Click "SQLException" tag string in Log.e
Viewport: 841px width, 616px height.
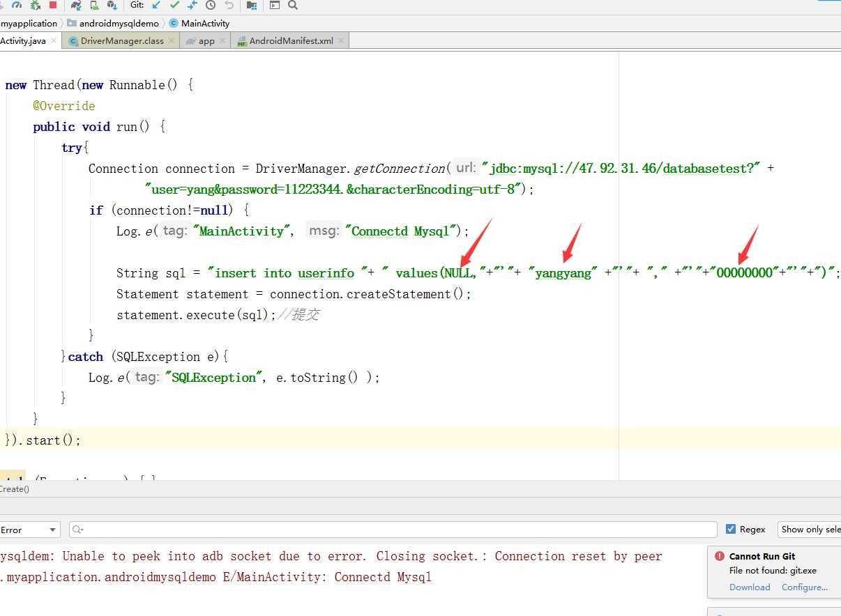(x=215, y=378)
